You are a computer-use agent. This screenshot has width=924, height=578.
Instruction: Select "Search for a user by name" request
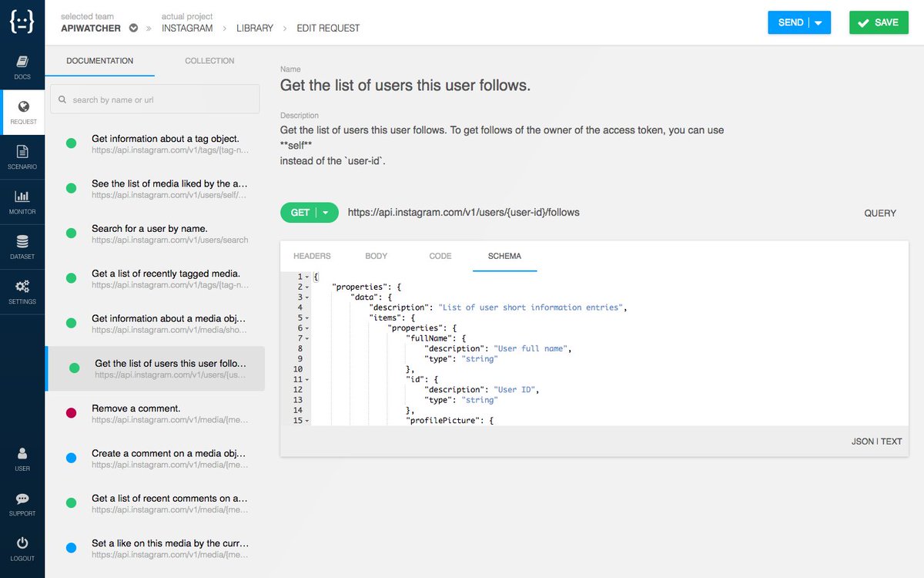pos(155,234)
